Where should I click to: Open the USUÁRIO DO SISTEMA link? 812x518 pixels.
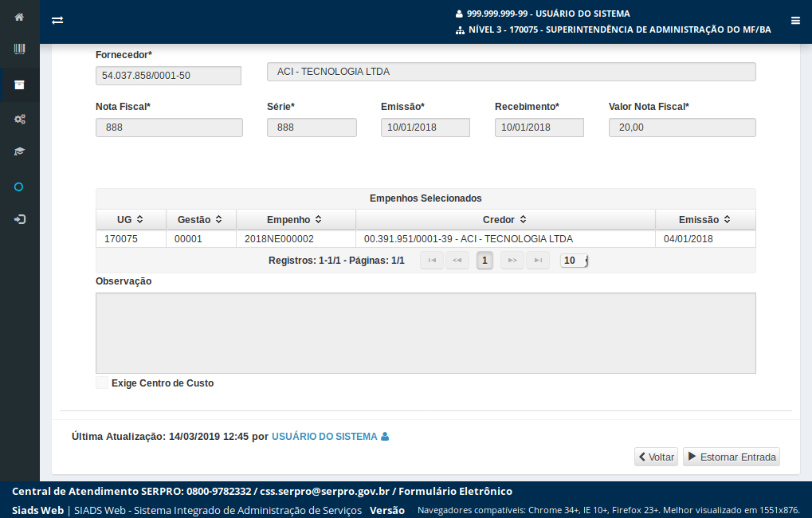(x=324, y=437)
